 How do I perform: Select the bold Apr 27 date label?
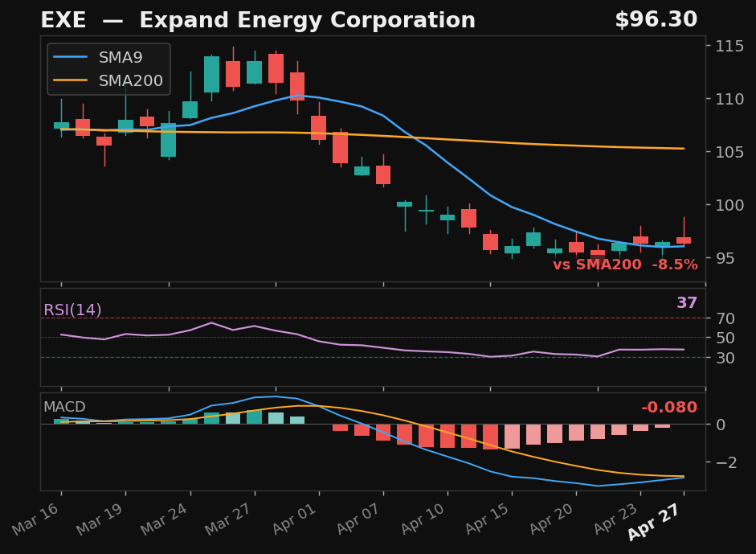point(654,521)
